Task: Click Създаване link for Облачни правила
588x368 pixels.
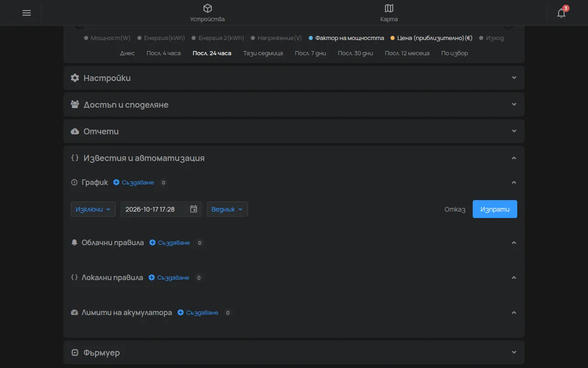Action: coord(174,243)
